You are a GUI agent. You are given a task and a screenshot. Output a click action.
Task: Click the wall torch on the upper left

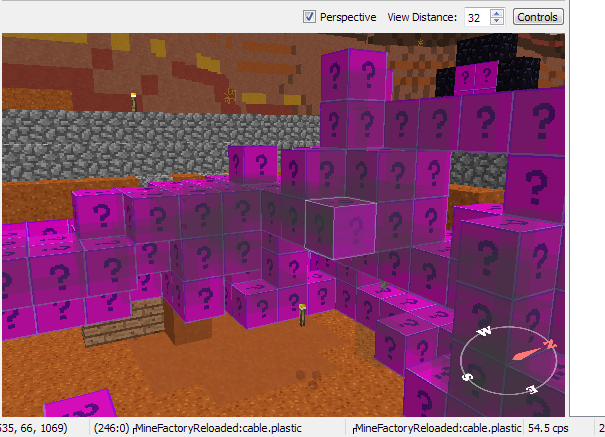tap(134, 101)
